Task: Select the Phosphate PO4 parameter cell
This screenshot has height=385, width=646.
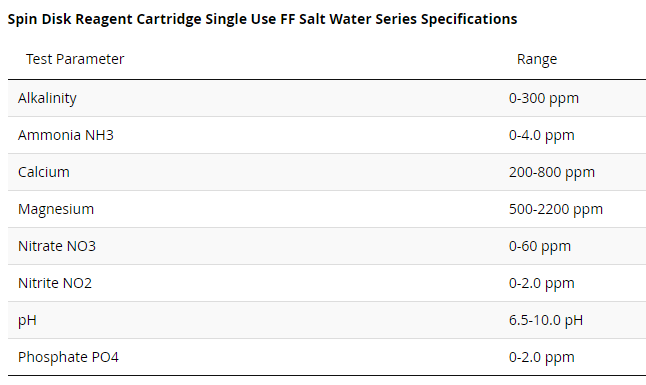Action: (x=68, y=357)
